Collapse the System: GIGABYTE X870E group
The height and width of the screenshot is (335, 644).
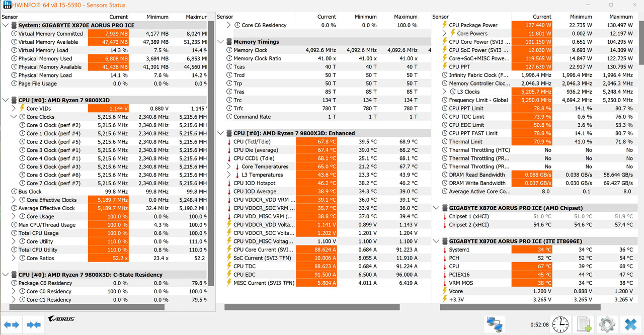point(6,25)
